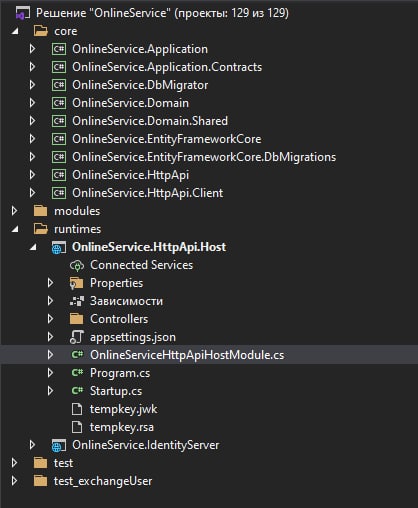Click the Зависимости dependencies icon
This screenshot has height=508, width=418.
tap(77, 301)
